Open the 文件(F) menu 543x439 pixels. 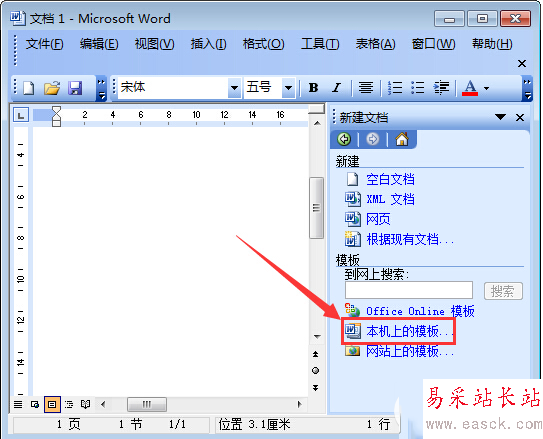pos(44,44)
